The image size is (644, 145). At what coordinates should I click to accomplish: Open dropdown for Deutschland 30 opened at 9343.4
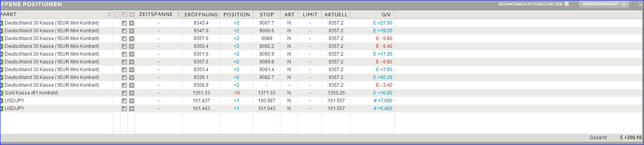click(131, 23)
